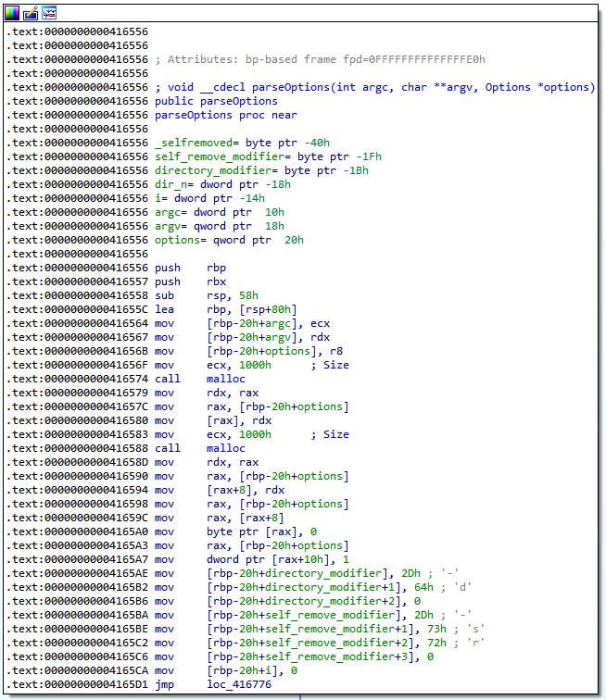606x700 pixels.
Task: Select self_remove_modifier byte ptr -1Fh definition
Action: [268, 156]
